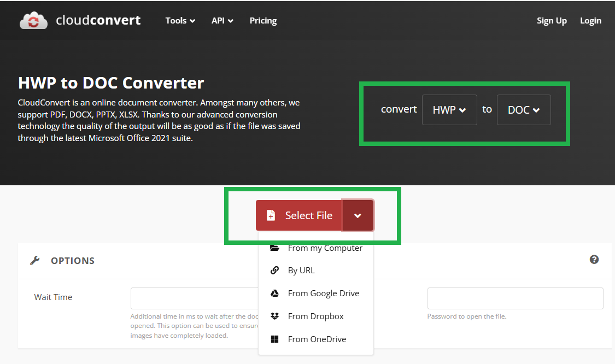This screenshot has height=364, width=615.
Task: Click the OneDrive windows icon
Action: pos(274,339)
